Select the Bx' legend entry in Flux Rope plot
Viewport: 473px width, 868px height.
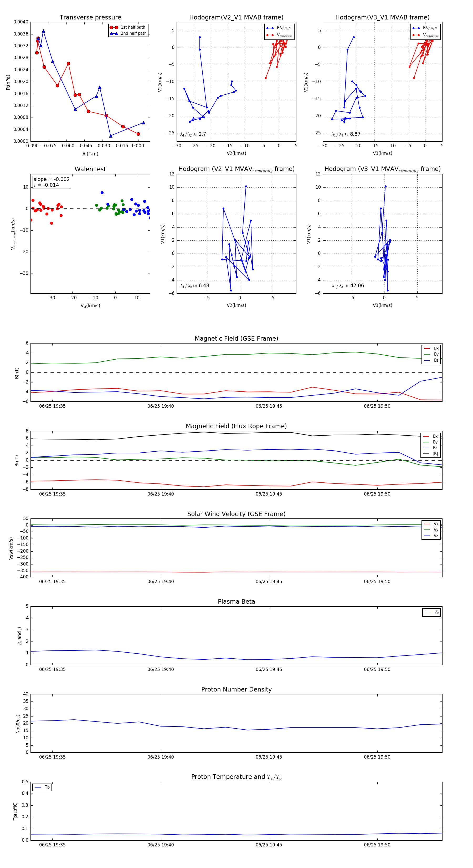(x=431, y=436)
